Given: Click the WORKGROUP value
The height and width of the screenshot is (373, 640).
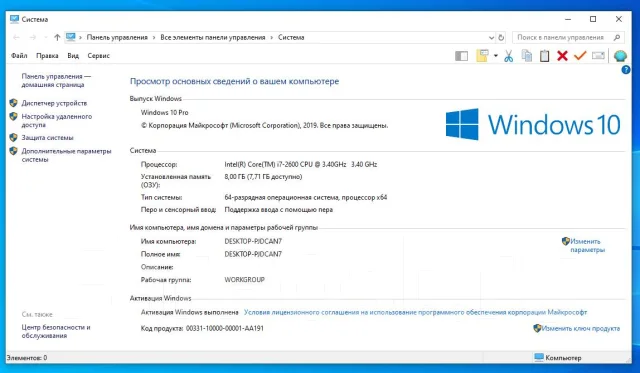Looking at the screenshot, I should coord(244,280).
